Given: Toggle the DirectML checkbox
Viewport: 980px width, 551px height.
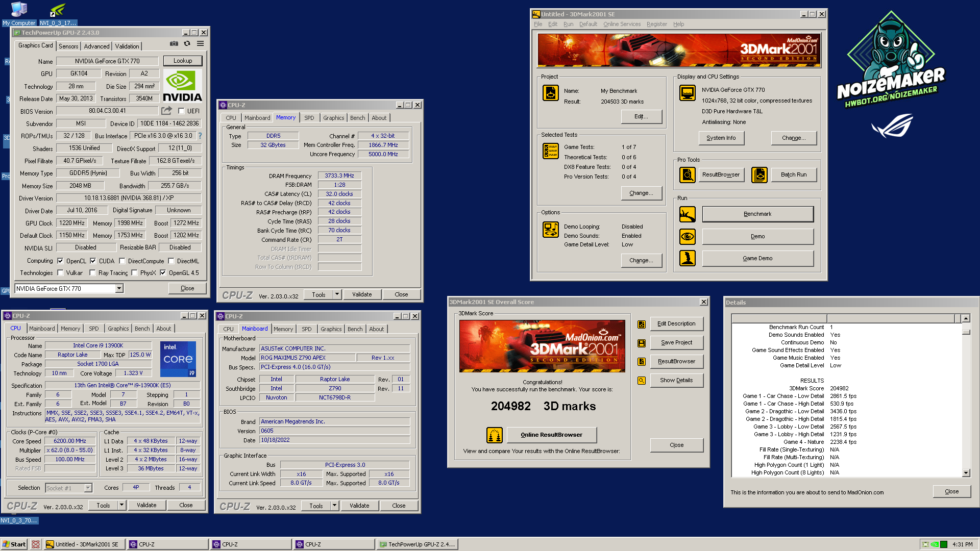Looking at the screenshot, I should (171, 261).
